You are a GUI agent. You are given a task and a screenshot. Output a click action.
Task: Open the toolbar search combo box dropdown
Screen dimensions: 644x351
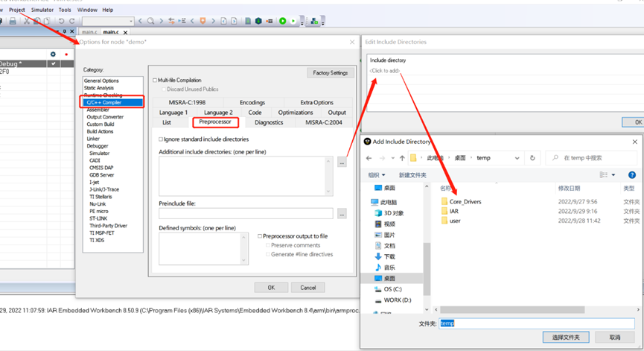pyautogui.click(x=130, y=21)
